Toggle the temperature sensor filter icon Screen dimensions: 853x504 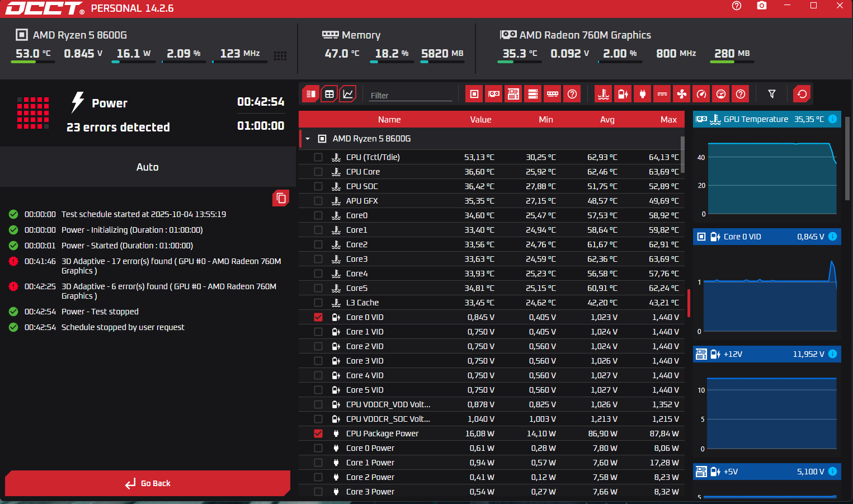[x=604, y=94]
